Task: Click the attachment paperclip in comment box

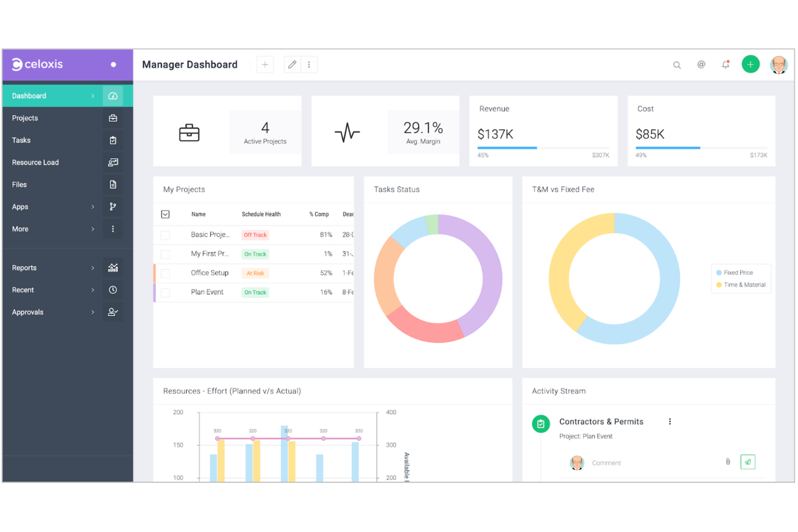Action: point(728,462)
